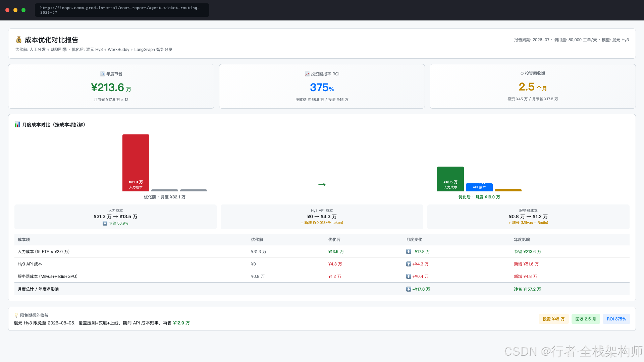Screen dimensions: 644x362
Task: Click the 人力成本 ¥31.3 万 → ¥13.5 万 summary card
Action: pos(115,217)
